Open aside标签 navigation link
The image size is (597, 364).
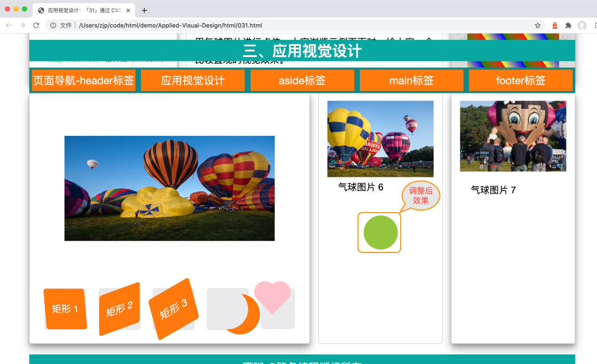click(302, 80)
